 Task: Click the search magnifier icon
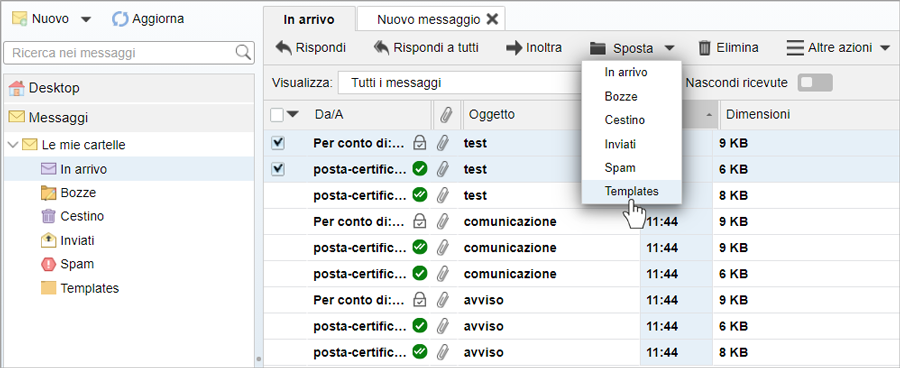pos(244,53)
